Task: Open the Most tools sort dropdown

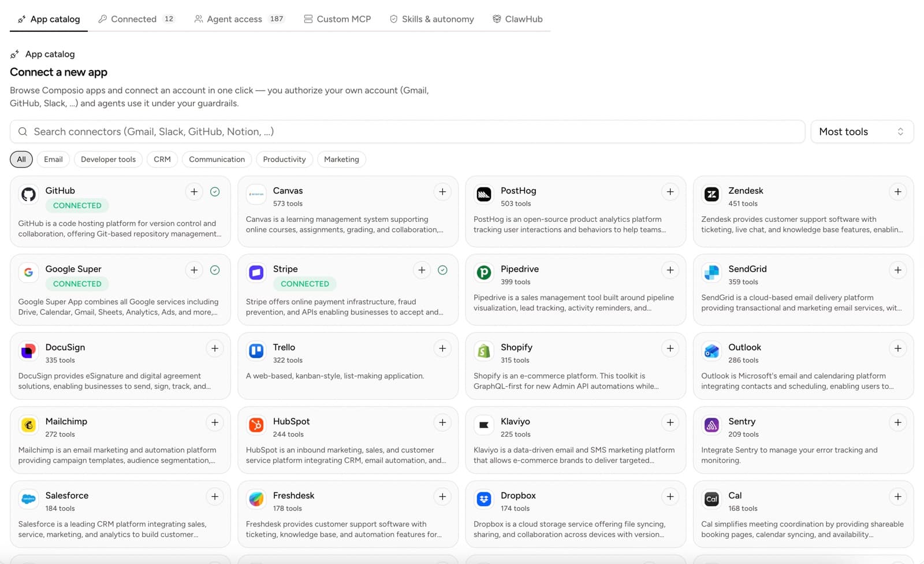Action: (x=862, y=132)
